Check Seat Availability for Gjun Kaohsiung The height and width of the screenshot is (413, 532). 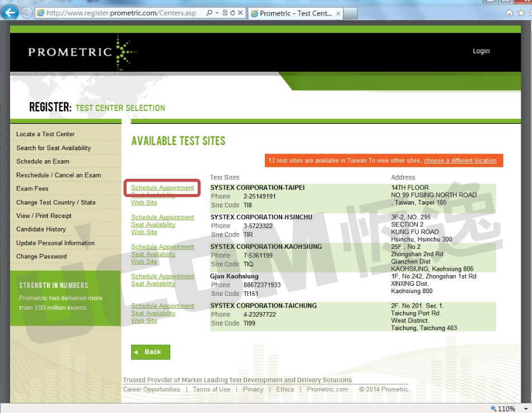pos(153,284)
